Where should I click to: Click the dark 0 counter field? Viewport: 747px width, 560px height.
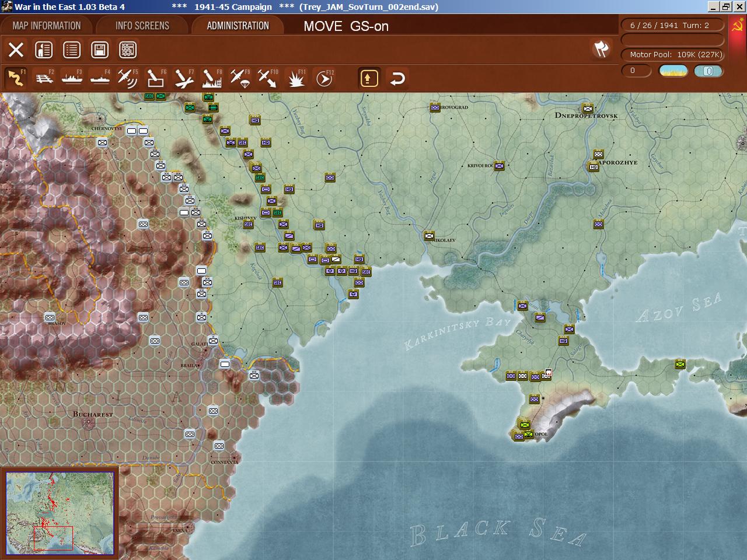coord(636,71)
